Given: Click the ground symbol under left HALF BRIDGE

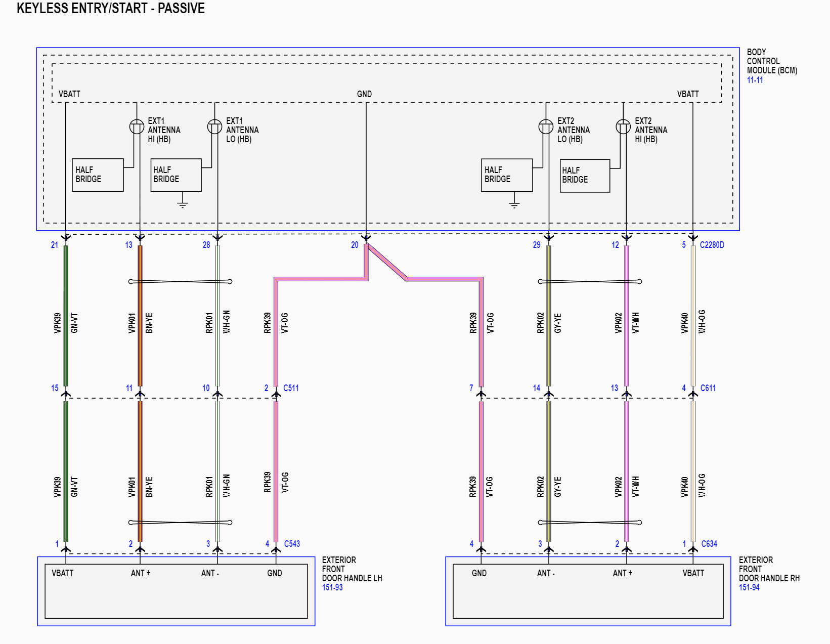Looking at the screenshot, I should pyautogui.click(x=183, y=204).
